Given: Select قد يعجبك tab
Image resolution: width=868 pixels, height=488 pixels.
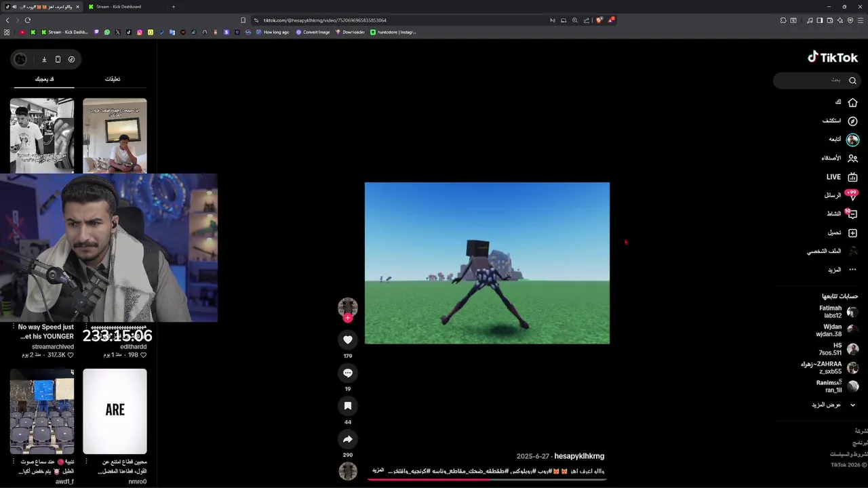Looking at the screenshot, I should coord(45,79).
